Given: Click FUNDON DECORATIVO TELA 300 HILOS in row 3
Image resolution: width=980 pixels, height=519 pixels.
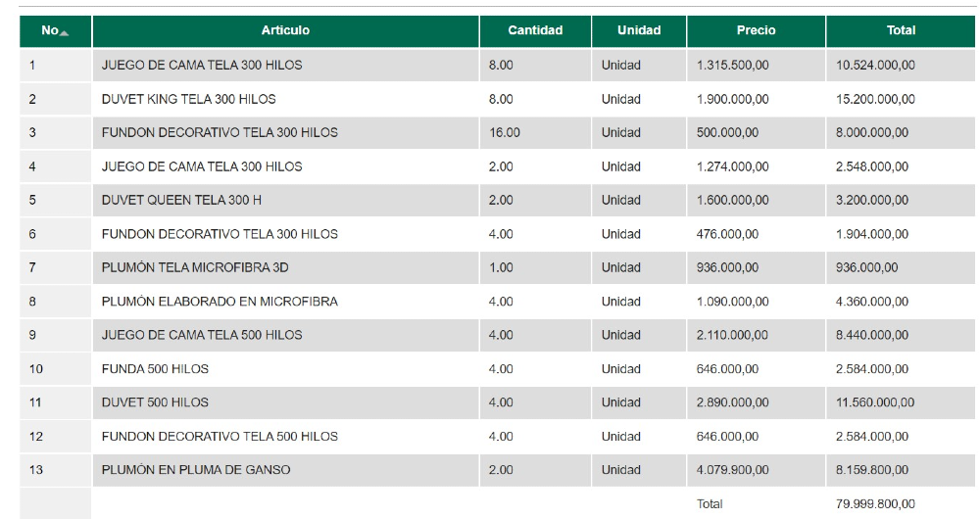Looking at the screenshot, I should pyautogui.click(x=220, y=133).
